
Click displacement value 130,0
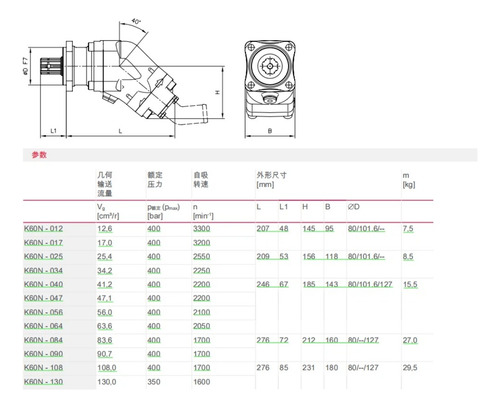pyautogui.click(x=107, y=382)
